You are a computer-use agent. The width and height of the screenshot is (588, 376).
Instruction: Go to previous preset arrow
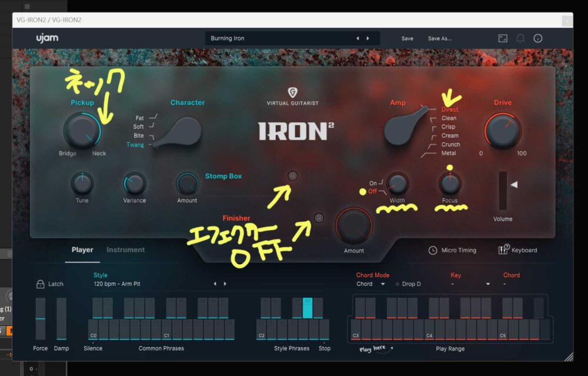(358, 38)
